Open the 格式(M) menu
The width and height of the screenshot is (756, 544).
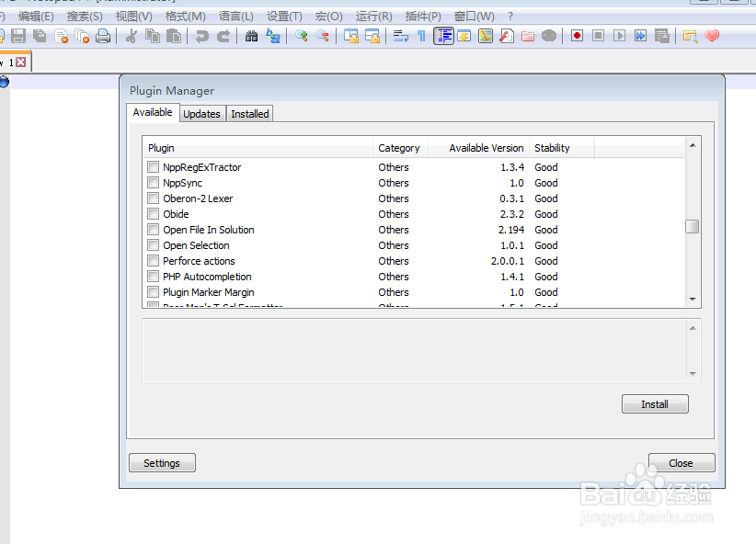coord(185,17)
